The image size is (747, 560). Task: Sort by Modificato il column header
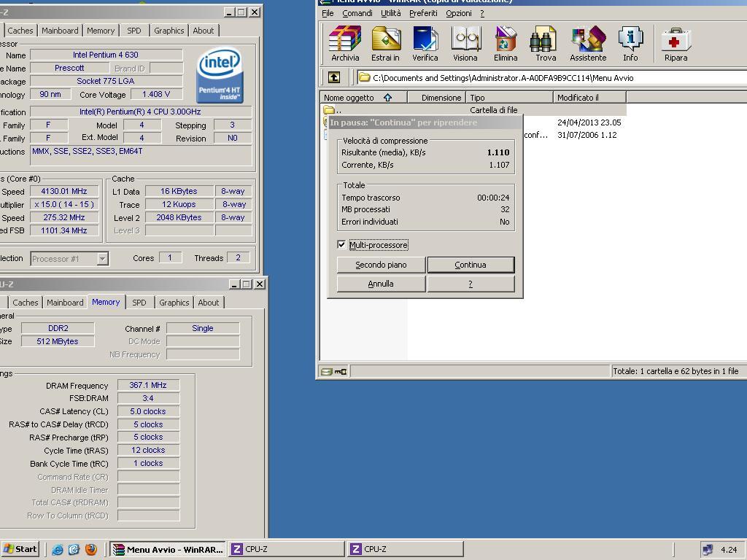pyautogui.click(x=589, y=98)
